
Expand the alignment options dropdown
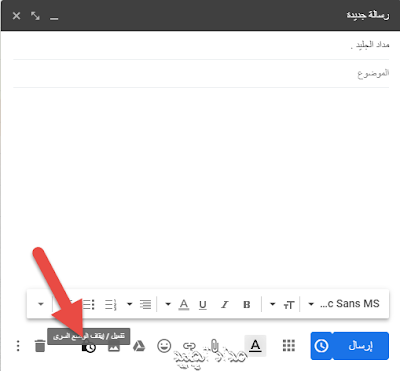coord(130,304)
